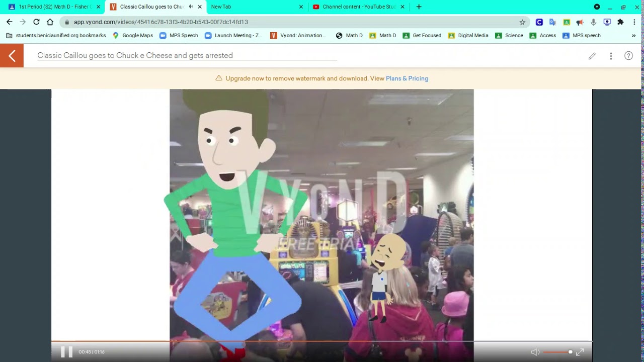The width and height of the screenshot is (644, 362).
Task: Open a new browser tab
Action: pos(419,7)
